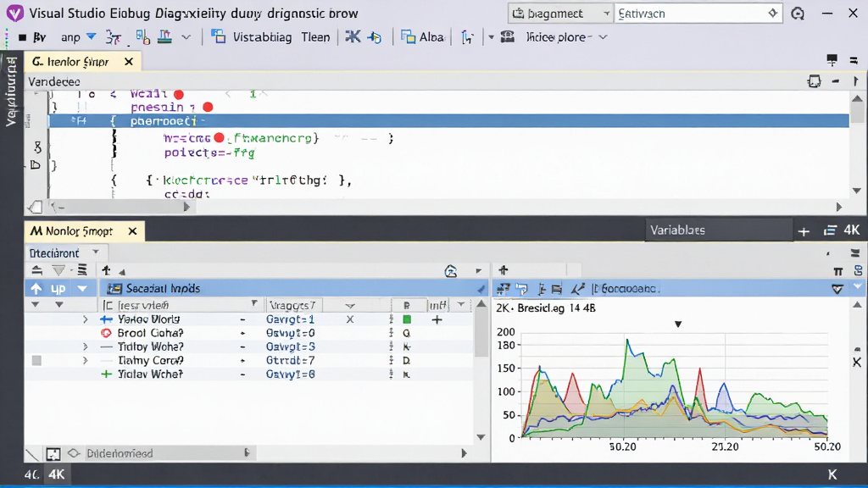Click the Tleen toolbar button
The width and height of the screenshot is (868, 488).
315,37
